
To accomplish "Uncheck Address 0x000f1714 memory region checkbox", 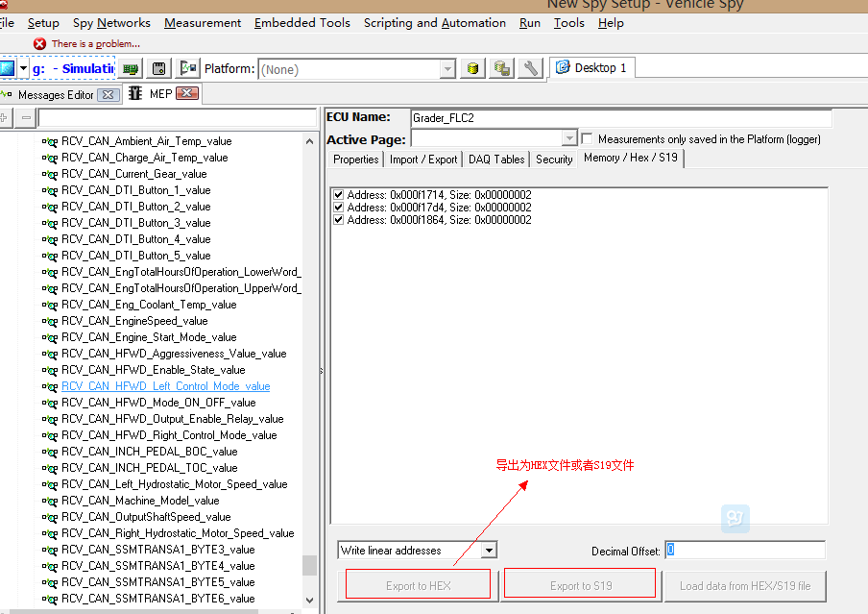I will [338, 195].
